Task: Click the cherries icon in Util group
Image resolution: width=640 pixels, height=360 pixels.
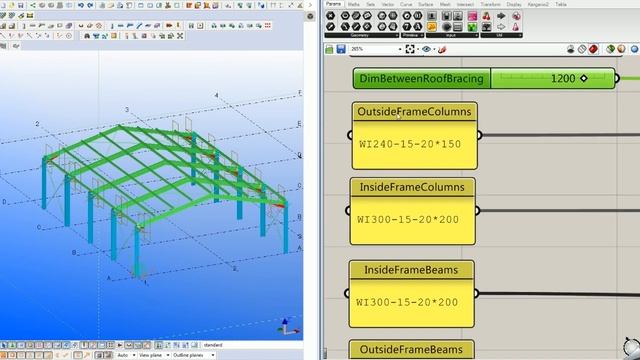Action: tap(487, 16)
